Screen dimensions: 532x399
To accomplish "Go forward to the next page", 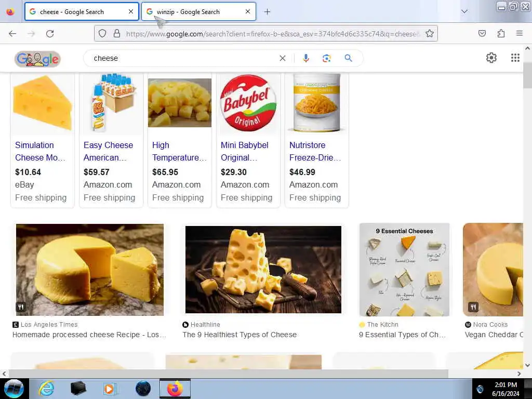I will [31, 34].
